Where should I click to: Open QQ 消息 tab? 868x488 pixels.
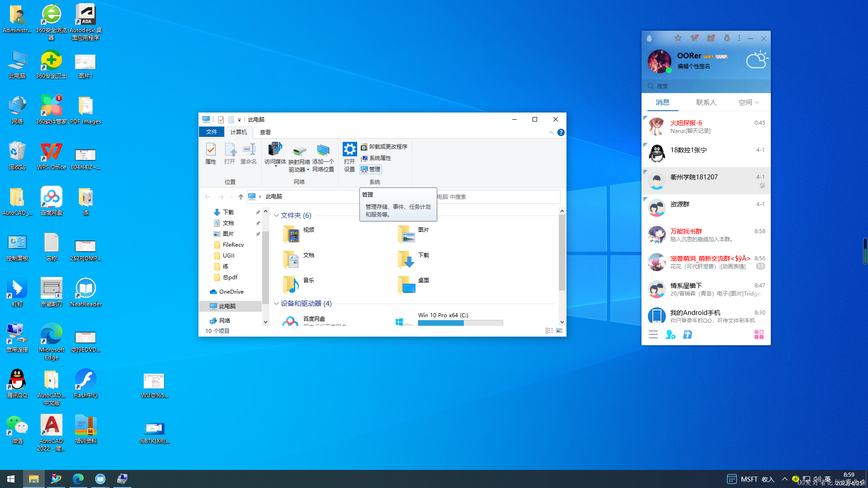tap(663, 103)
